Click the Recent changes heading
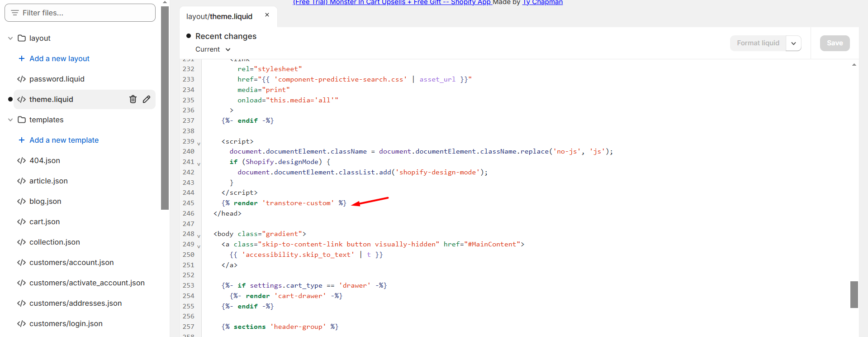This screenshot has height=337, width=868. point(226,36)
